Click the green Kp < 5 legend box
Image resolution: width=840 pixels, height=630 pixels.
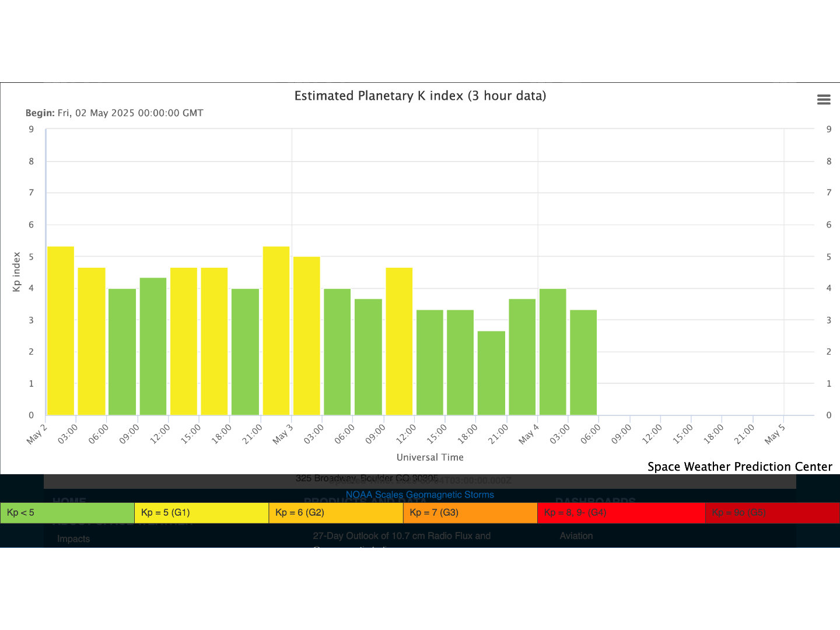point(67,513)
